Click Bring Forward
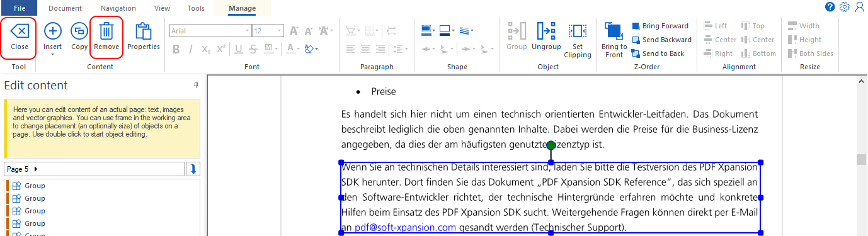 (660, 26)
